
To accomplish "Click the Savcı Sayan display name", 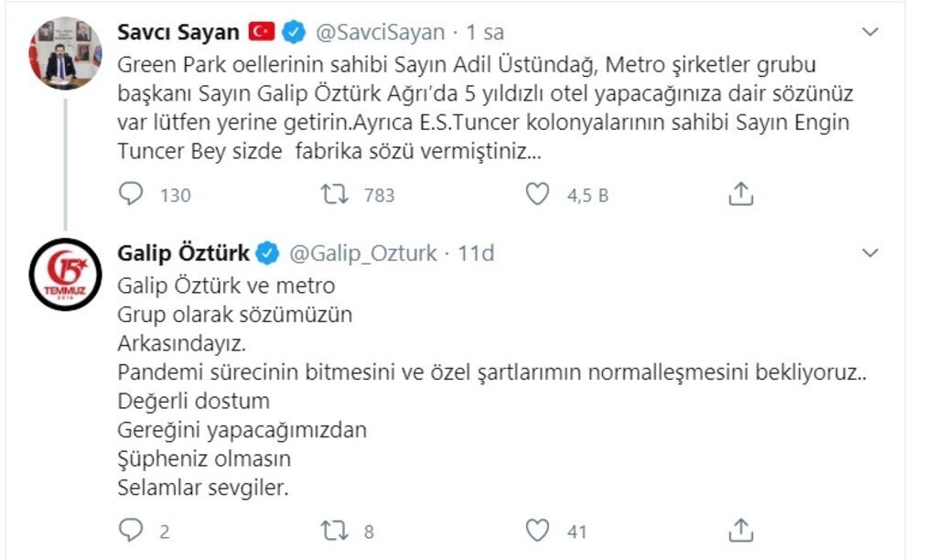I will [178, 32].
